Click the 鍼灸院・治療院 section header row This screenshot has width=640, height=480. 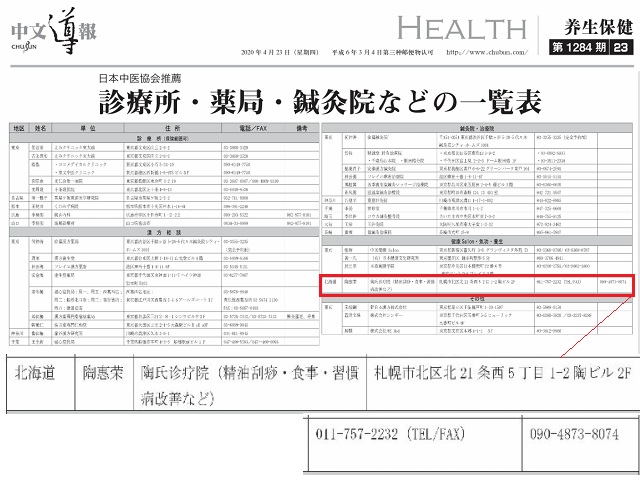(x=477, y=128)
